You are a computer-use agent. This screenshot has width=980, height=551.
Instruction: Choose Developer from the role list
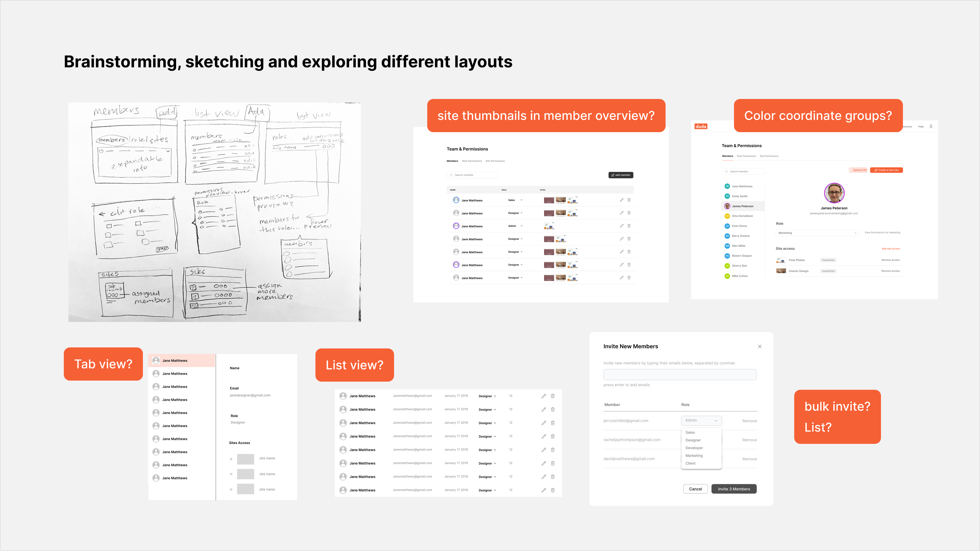694,448
